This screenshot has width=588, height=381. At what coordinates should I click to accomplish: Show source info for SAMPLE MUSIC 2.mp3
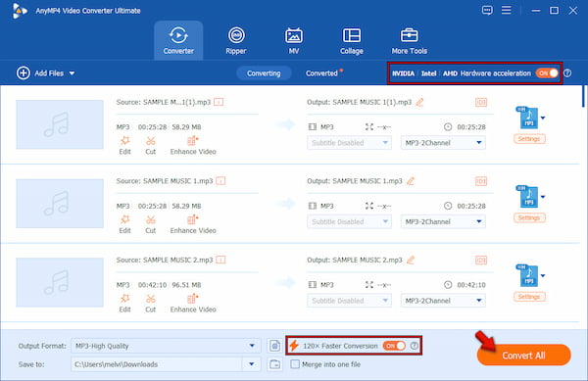click(220, 260)
